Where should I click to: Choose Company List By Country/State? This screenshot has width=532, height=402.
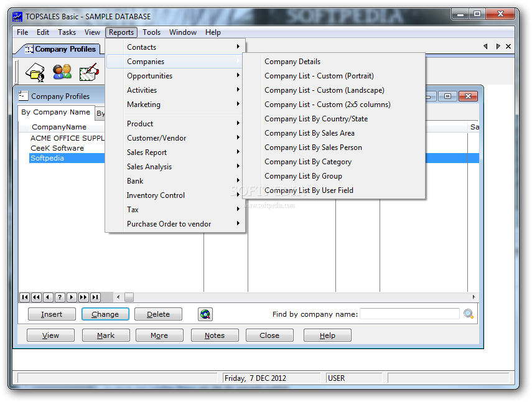point(334,119)
